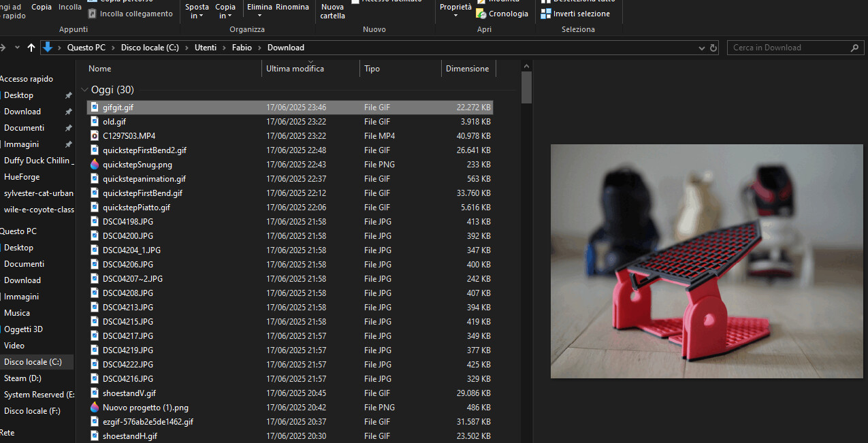Open the recent locations dropdown next to the up arrow
The image size is (868, 443).
click(17, 48)
